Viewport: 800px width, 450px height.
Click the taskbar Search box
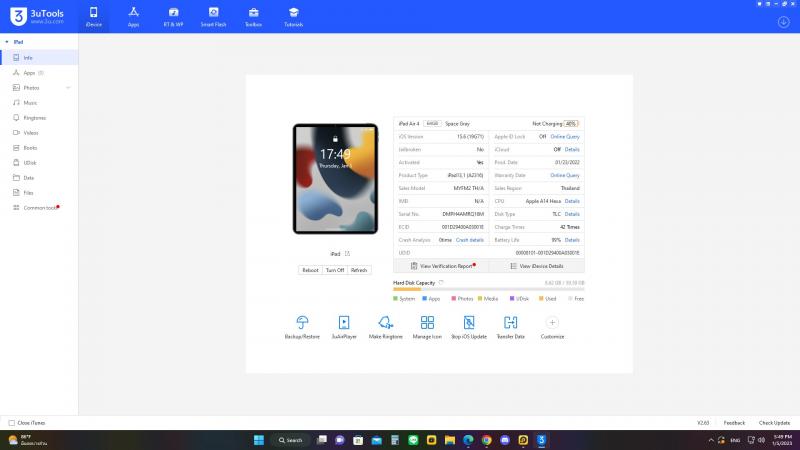click(x=291, y=440)
